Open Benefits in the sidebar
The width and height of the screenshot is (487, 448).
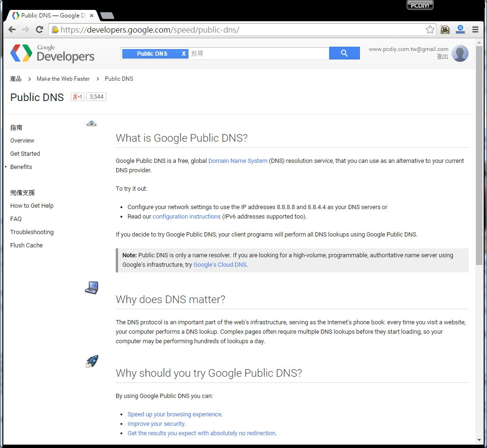tap(21, 167)
